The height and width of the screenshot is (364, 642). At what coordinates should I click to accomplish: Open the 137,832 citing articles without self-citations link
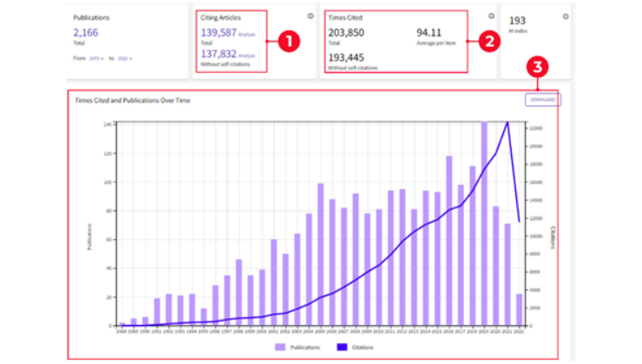tap(219, 54)
